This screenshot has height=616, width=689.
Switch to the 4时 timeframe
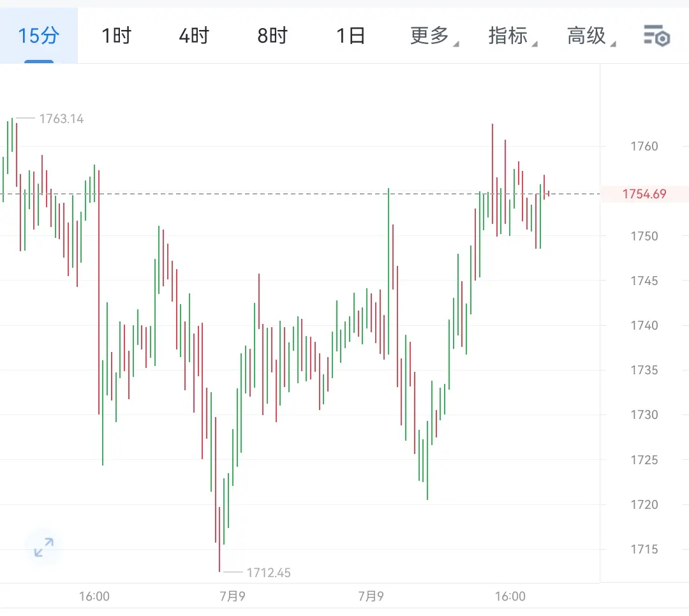(194, 36)
